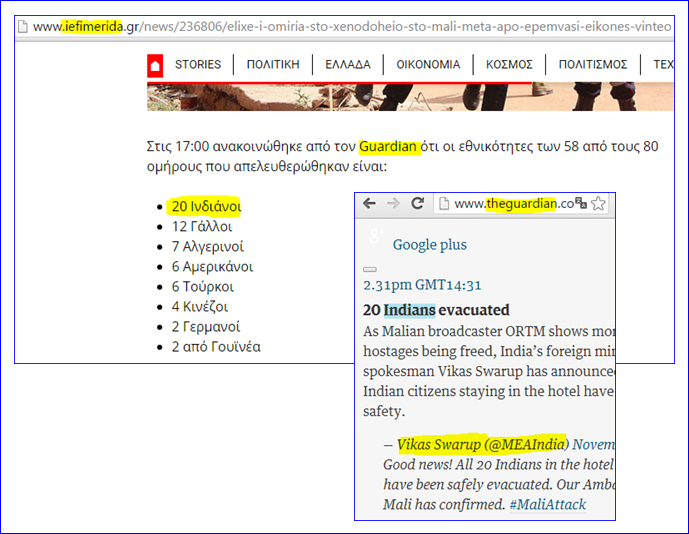Click the '7 Αλγερινοί' list item
The width and height of the screenshot is (689, 534).
tap(207, 247)
